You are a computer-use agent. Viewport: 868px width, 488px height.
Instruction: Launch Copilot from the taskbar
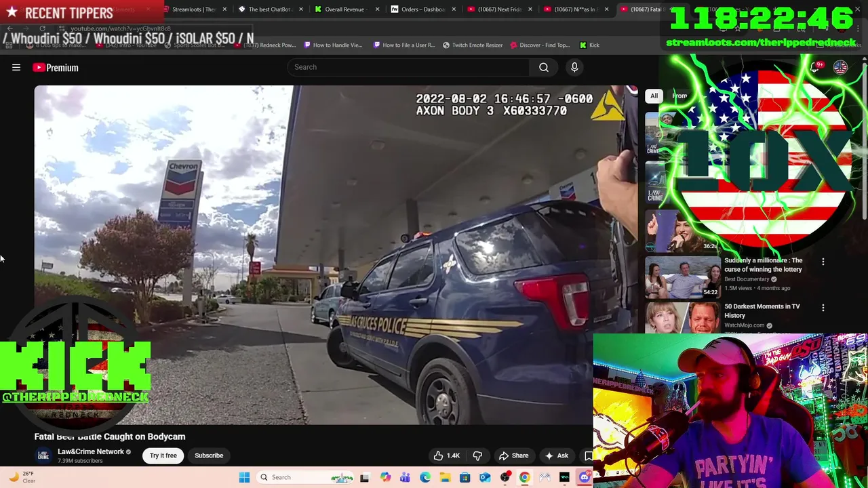click(385, 477)
